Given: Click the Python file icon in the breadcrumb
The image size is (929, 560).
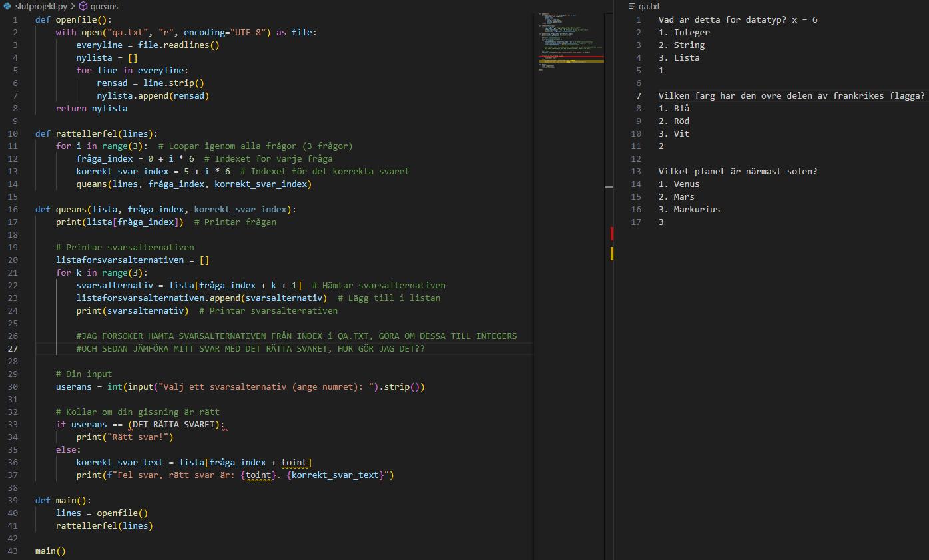Looking at the screenshot, I should point(5,6).
